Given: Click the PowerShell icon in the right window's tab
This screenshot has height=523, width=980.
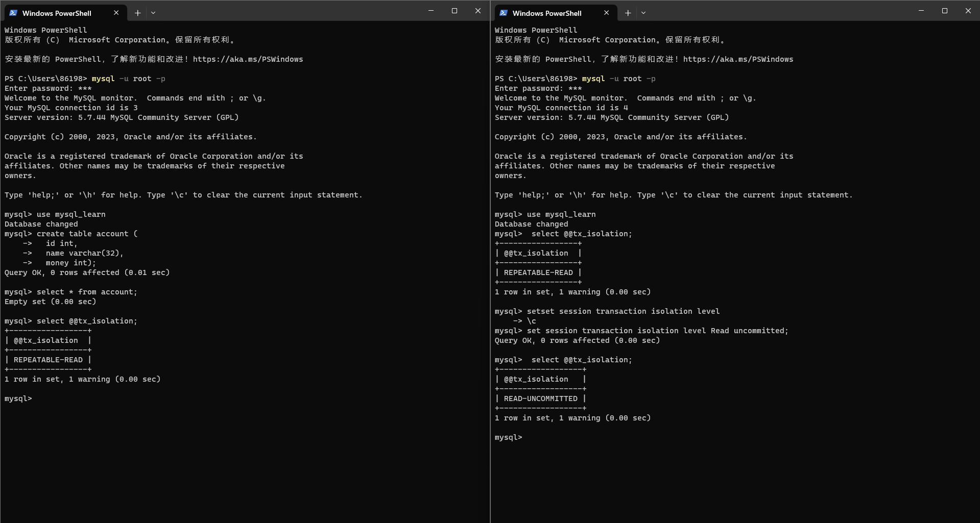Looking at the screenshot, I should (x=504, y=13).
